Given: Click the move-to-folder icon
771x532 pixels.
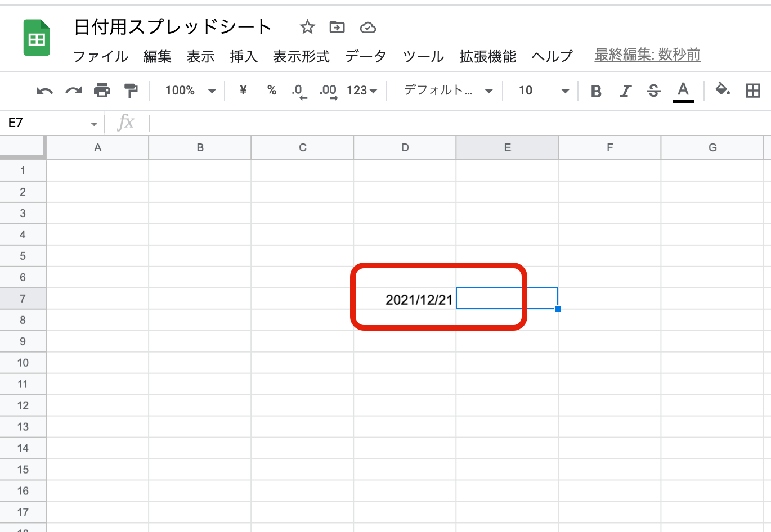Looking at the screenshot, I should pos(337,27).
